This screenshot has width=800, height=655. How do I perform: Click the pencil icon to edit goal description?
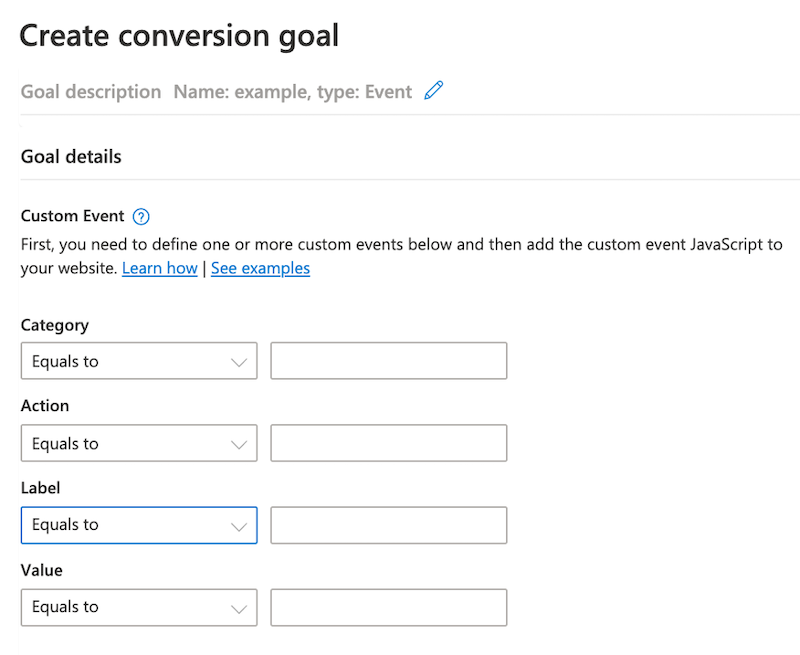click(x=434, y=90)
